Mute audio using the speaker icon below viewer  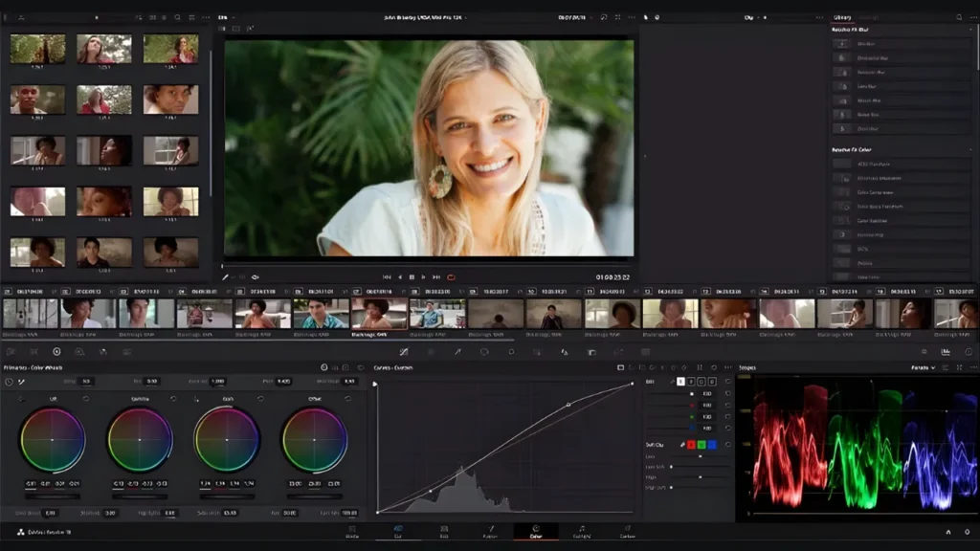255,275
